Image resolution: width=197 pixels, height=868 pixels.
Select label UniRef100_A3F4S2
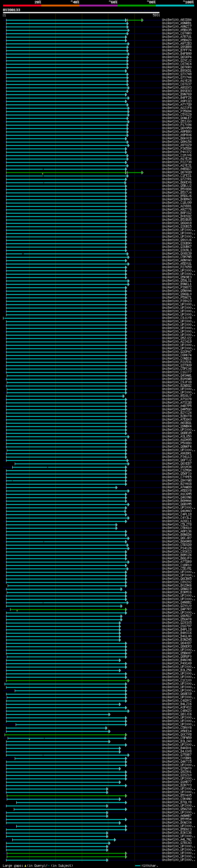[177, 707]
